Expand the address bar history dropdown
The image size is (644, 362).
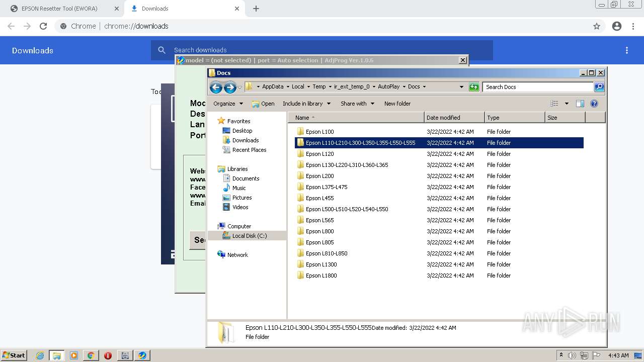[x=461, y=87]
